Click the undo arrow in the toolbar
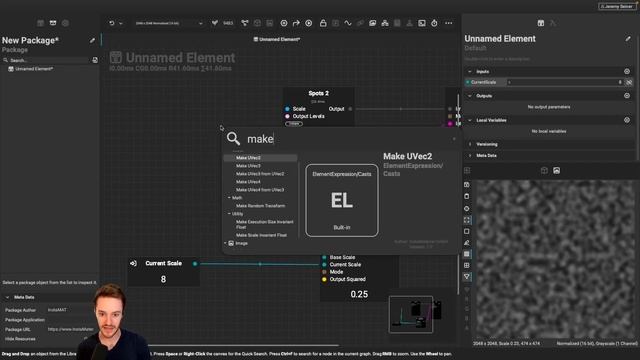This screenshot has height=360, width=640. (x=111, y=23)
